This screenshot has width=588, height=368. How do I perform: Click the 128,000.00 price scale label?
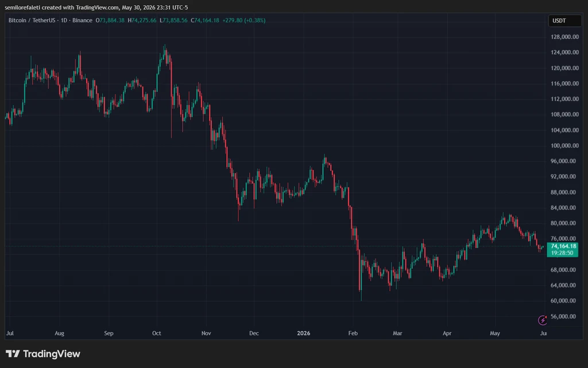[x=565, y=37]
